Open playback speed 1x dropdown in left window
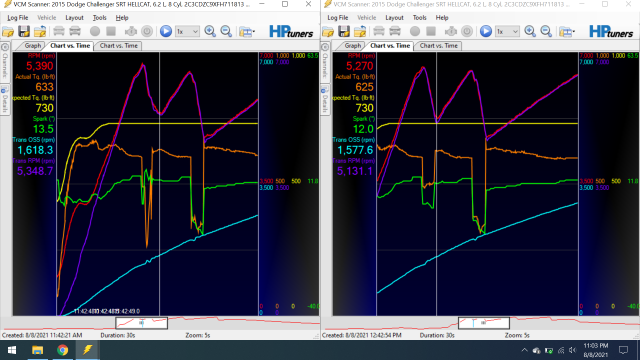Viewport: 640px width, 360px height. [187, 31]
